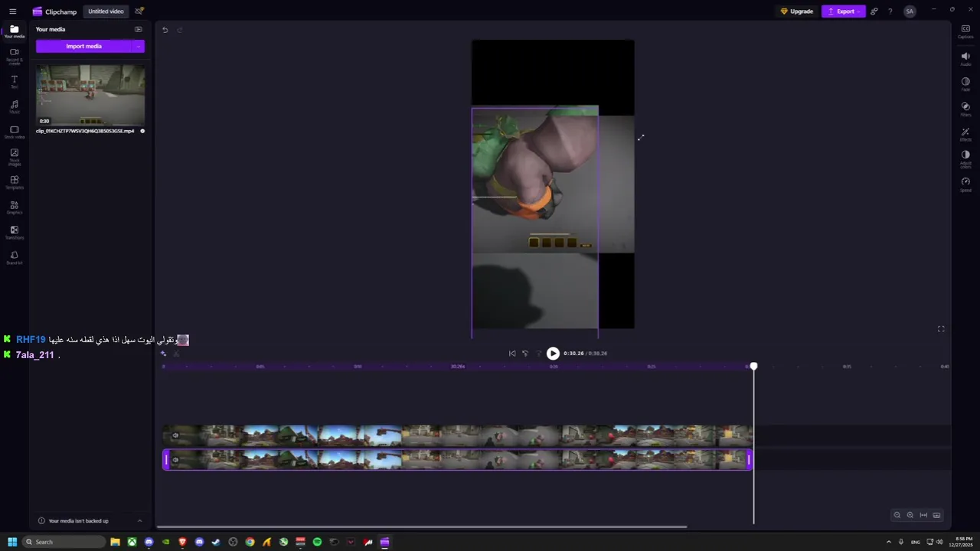The width and height of the screenshot is (980, 551).
Task: Open the Transitions panel
Action: tap(14, 233)
